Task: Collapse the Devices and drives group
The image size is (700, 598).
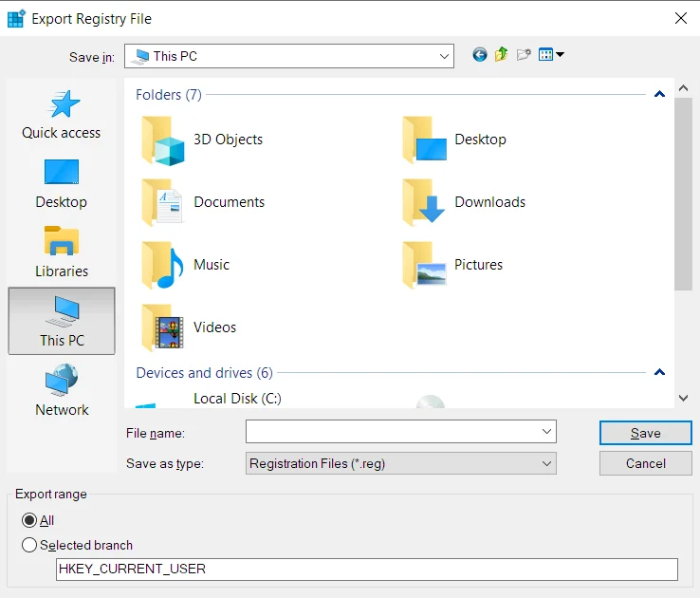Action: click(x=659, y=372)
